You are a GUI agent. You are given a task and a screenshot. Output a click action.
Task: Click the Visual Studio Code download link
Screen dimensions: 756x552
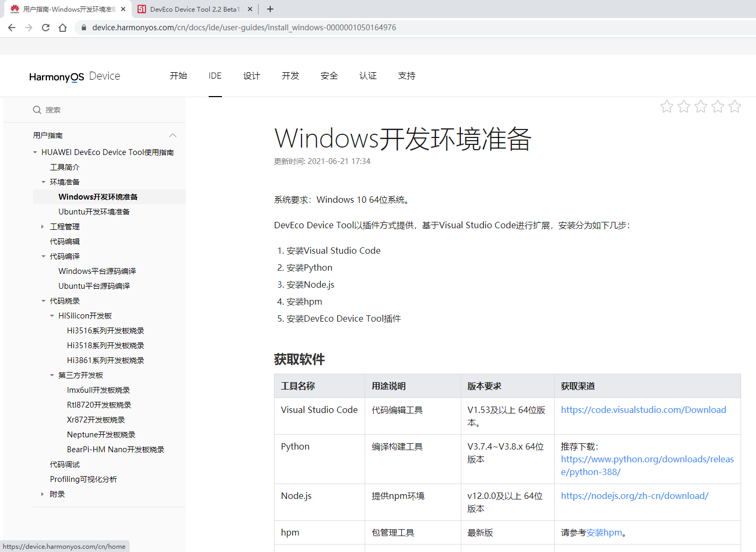(643, 410)
